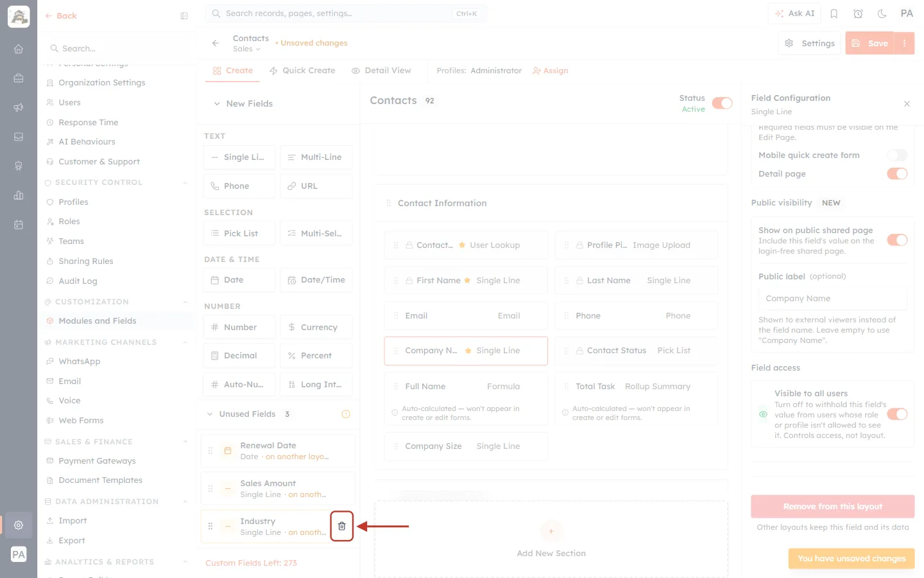Close the Field Configuration panel
924x578 pixels.
coord(907,104)
